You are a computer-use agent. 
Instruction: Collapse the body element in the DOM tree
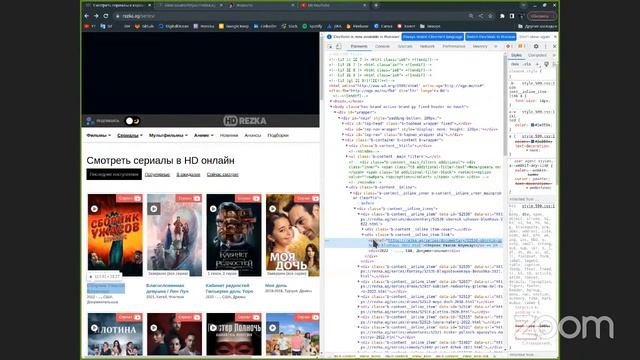(x=331, y=107)
